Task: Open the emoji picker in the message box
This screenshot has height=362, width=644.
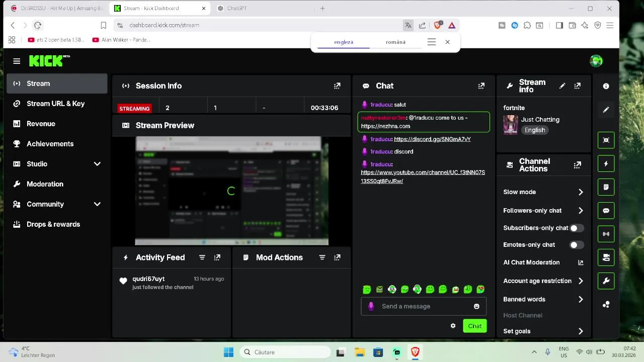Action: point(476,306)
